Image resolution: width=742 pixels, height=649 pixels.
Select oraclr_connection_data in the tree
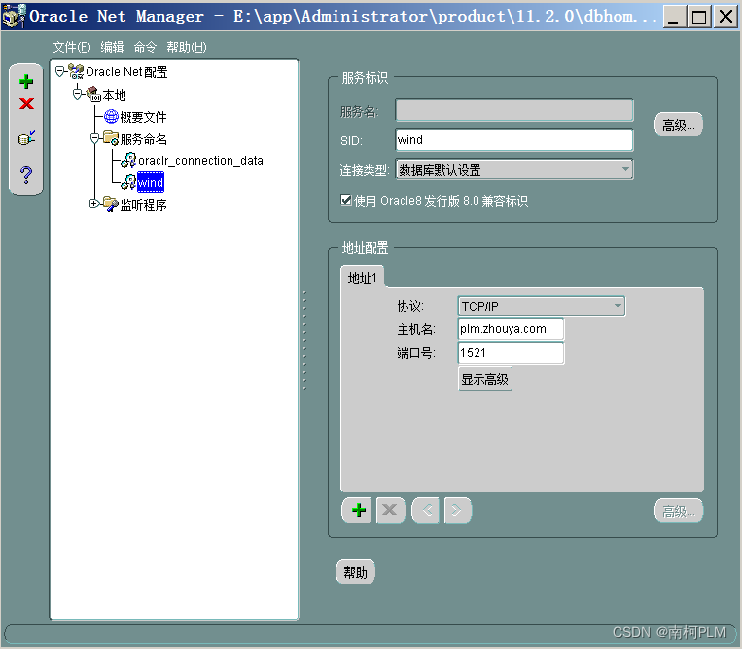201,160
